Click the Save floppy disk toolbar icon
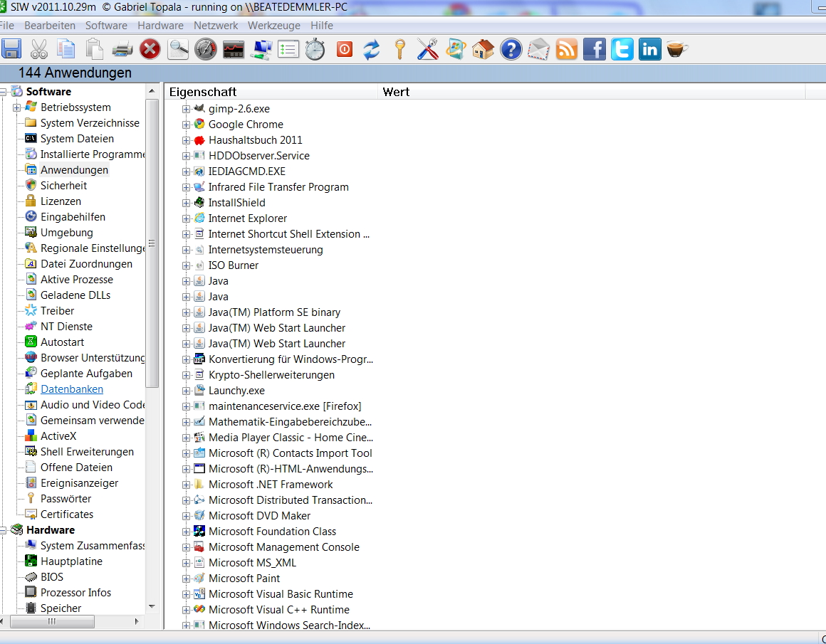The width and height of the screenshot is (826, 644). coord(11,49)
